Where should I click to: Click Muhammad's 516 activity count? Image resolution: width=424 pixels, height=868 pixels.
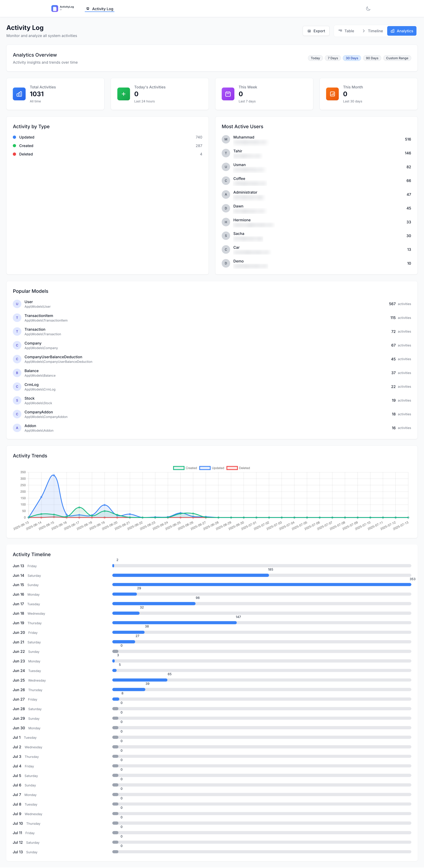408,139
